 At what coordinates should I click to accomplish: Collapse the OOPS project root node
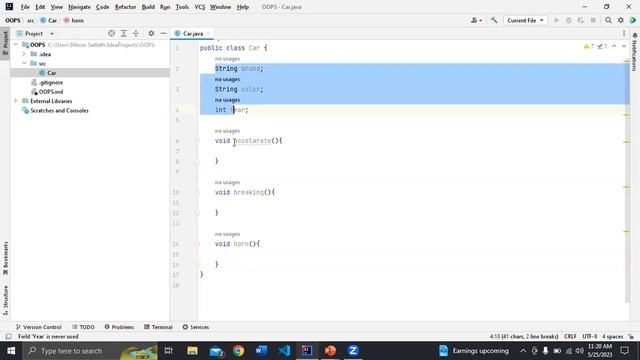click(x=16, y=44)
